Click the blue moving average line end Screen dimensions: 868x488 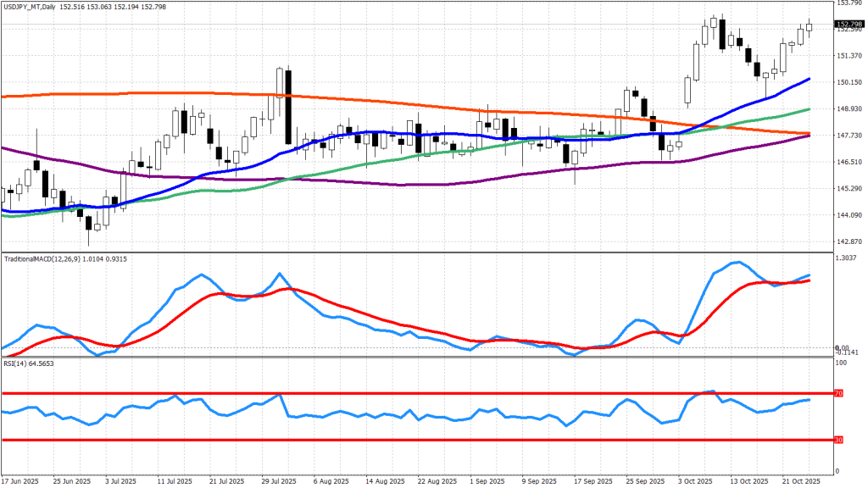point(809,79)
